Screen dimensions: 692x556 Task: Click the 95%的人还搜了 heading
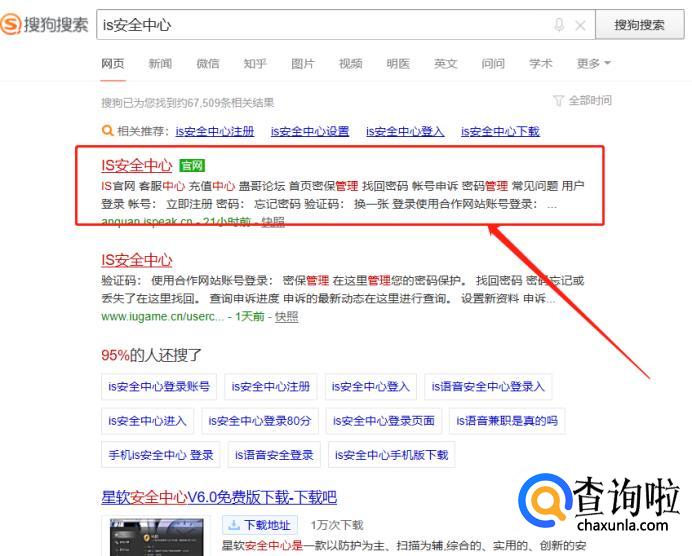[x=151, y=355]
